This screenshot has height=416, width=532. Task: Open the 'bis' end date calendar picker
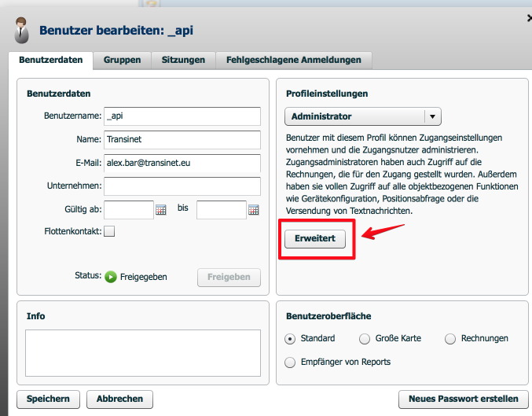click(254, 210)
